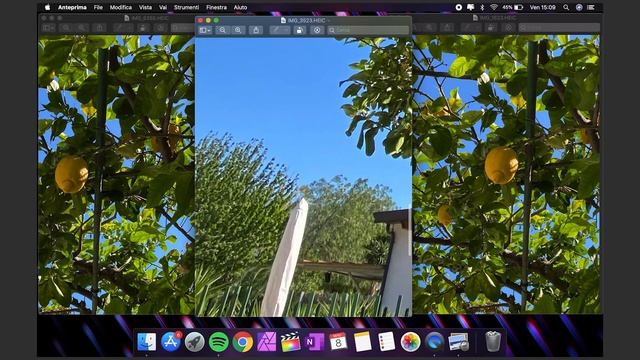
Task: Open Photos from the Dock
Action: 410,342
